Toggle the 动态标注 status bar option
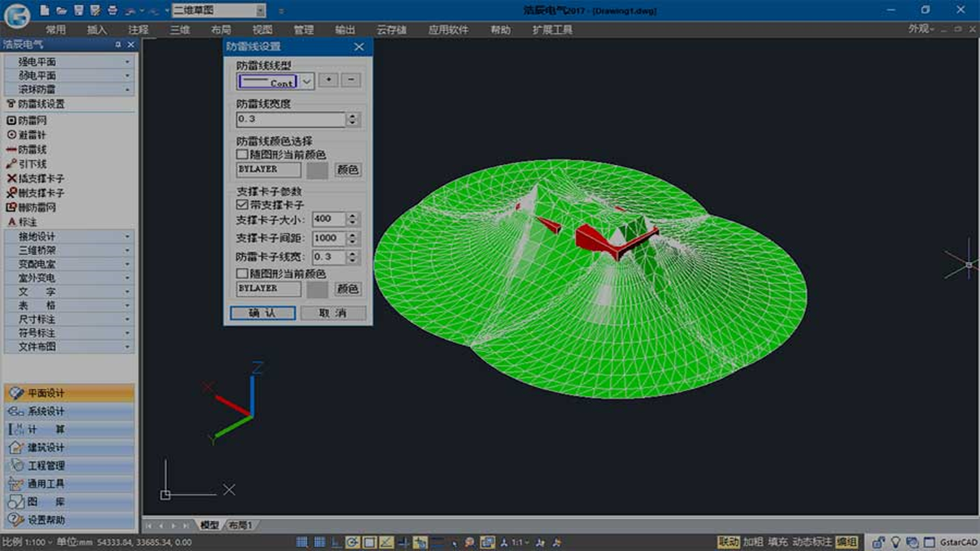Viewport: 980px width, 551px height. [x=812, y=542]
